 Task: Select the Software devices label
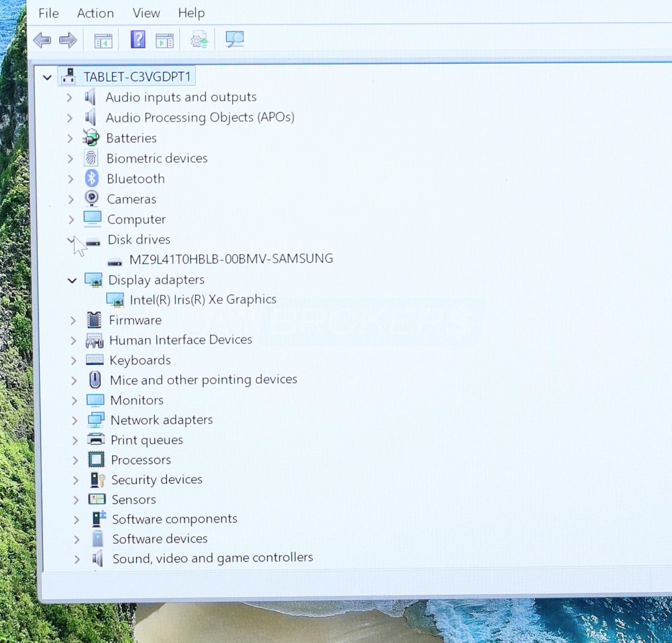tap(160, 539)
